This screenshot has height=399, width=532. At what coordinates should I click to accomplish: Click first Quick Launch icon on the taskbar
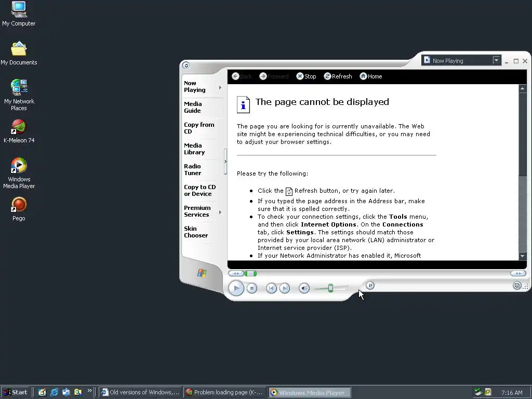coord(42,392)
